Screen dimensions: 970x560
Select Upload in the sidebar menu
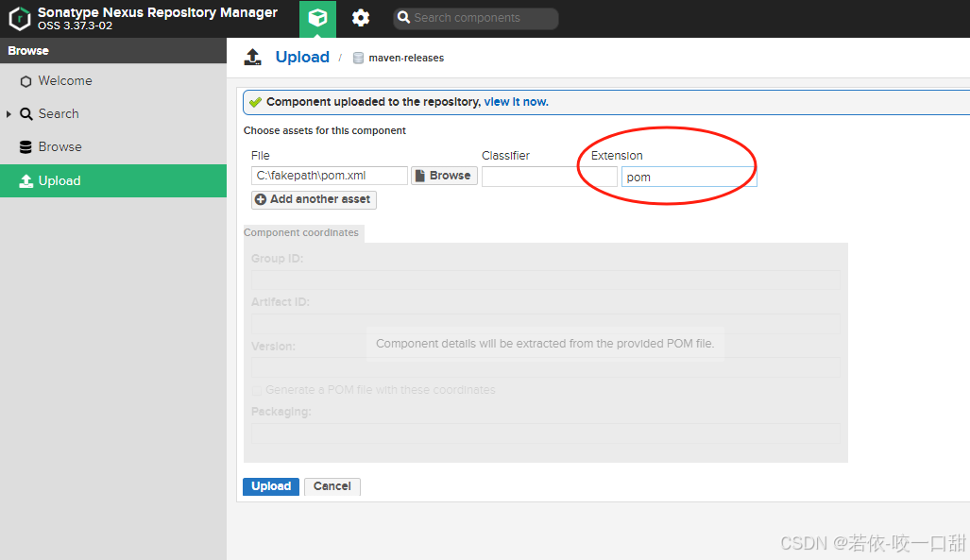point(113,180)
